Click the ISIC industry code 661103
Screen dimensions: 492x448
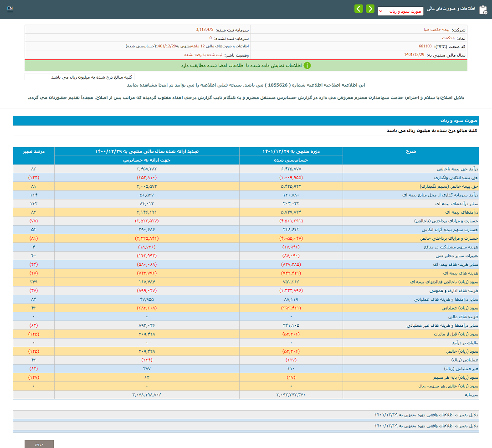(425, 46)
